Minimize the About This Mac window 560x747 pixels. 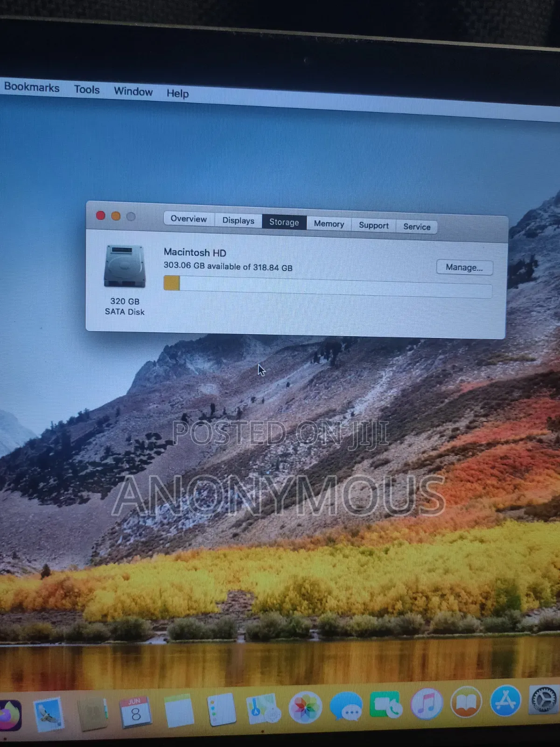click(116, 216)
